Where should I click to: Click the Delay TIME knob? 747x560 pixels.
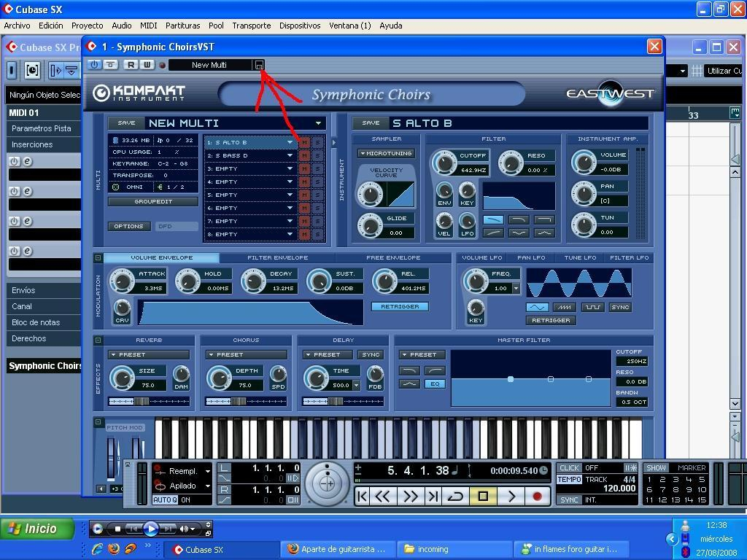tap(317, 378)
